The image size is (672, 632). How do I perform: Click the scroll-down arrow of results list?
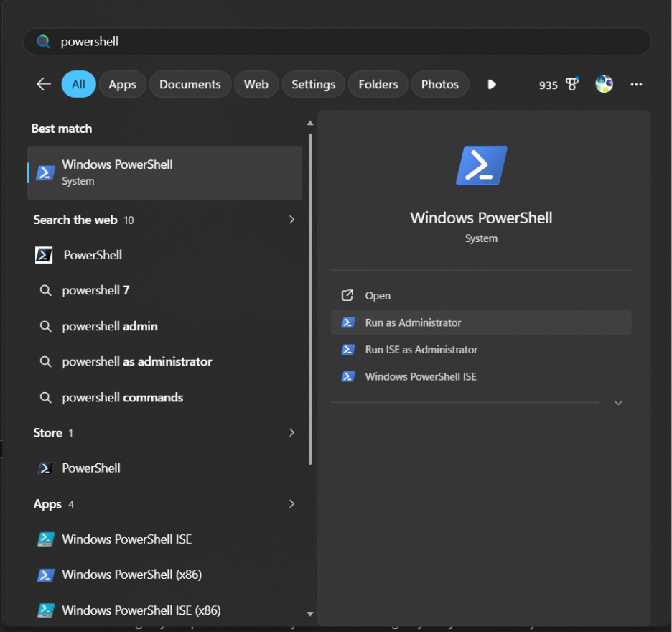(310, 614)
